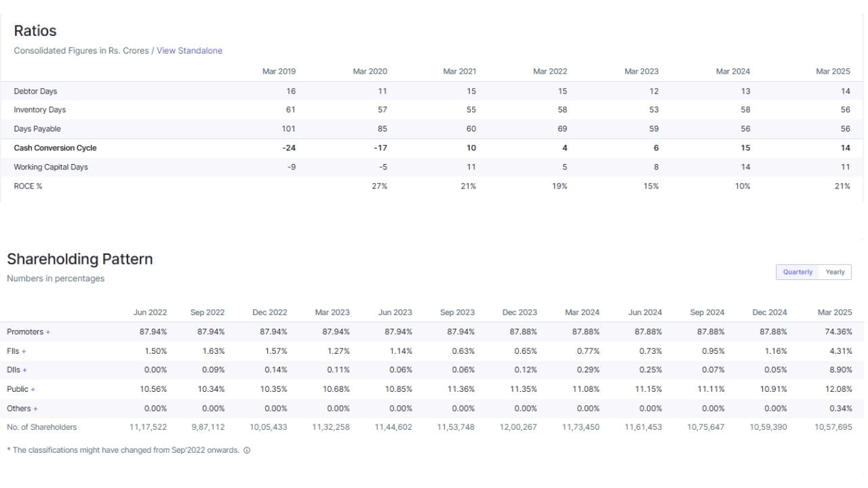Click the Shareholding Pattern heading

tap(79, 259)
